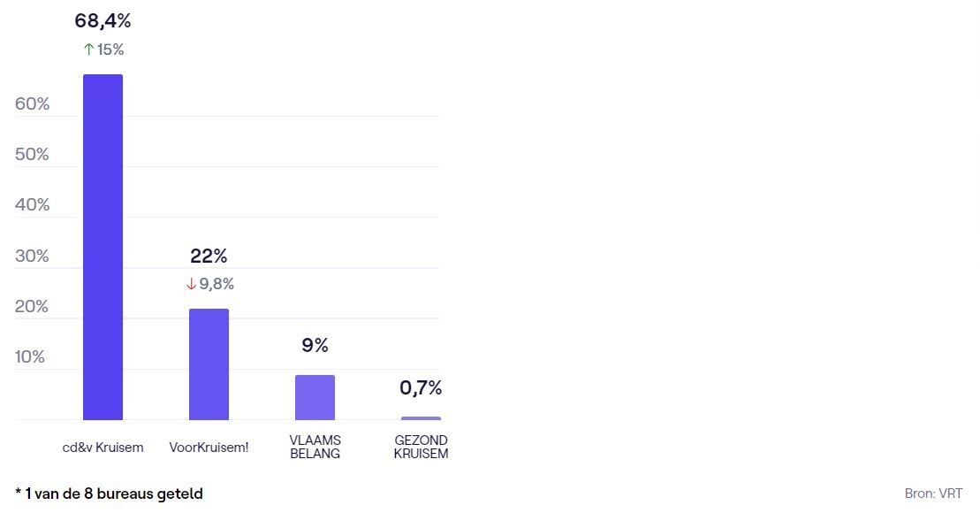Select the VoorKruisem! bar
Image resolution: width=980 pixels, height=513 pixels.
209,364
